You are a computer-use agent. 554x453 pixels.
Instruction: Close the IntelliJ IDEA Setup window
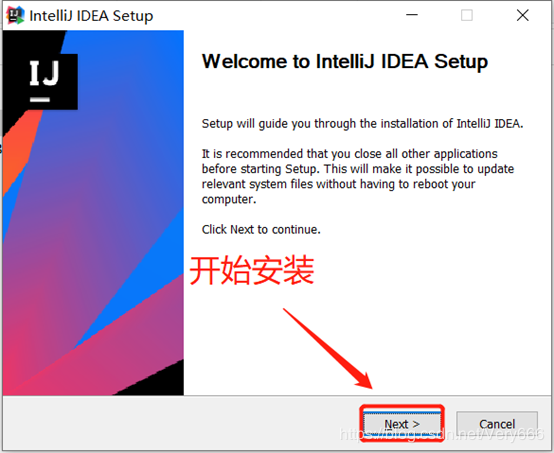523,15
